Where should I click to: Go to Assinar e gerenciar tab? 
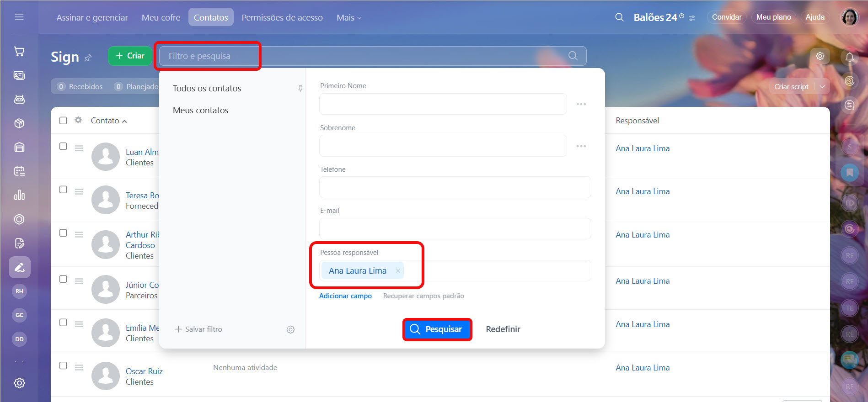pyautogui.click(x=92, y=17)
